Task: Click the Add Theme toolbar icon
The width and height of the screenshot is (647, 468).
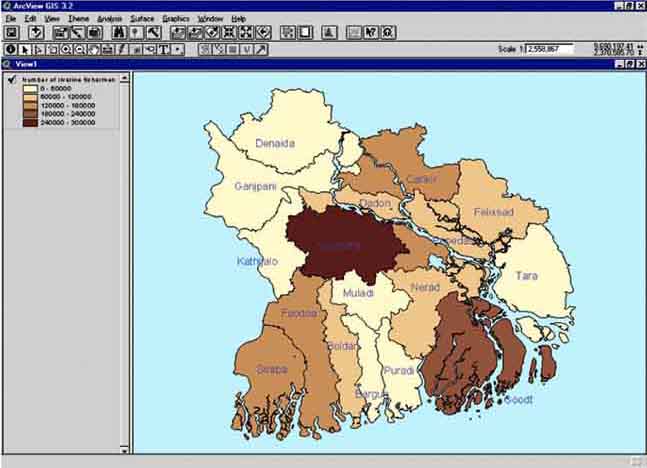Action: [x=36, y=33]
